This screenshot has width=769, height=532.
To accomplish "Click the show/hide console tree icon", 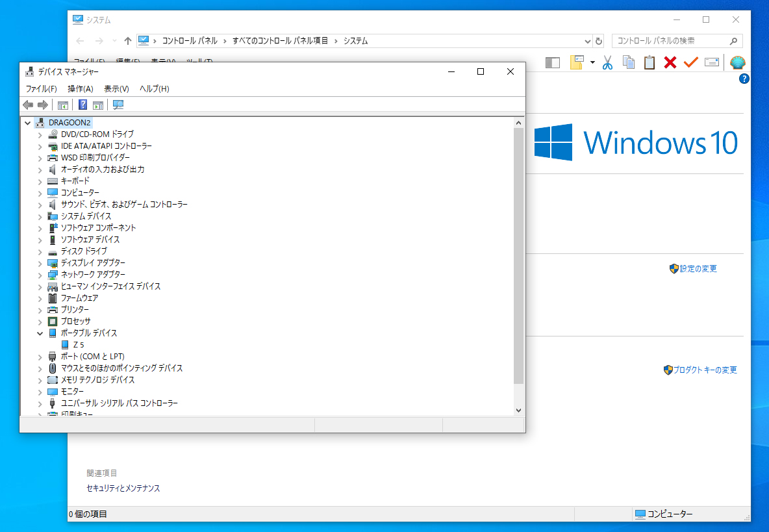I will [x=62, y=105].
